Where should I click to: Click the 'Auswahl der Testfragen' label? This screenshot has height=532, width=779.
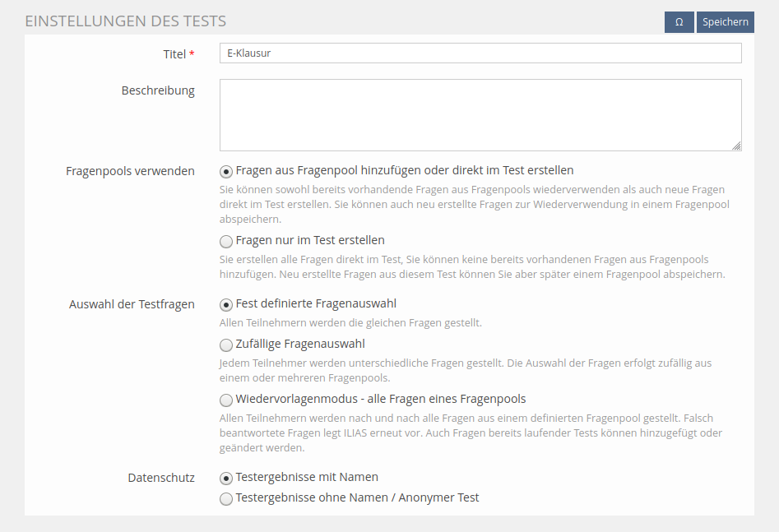click(132, 304)
